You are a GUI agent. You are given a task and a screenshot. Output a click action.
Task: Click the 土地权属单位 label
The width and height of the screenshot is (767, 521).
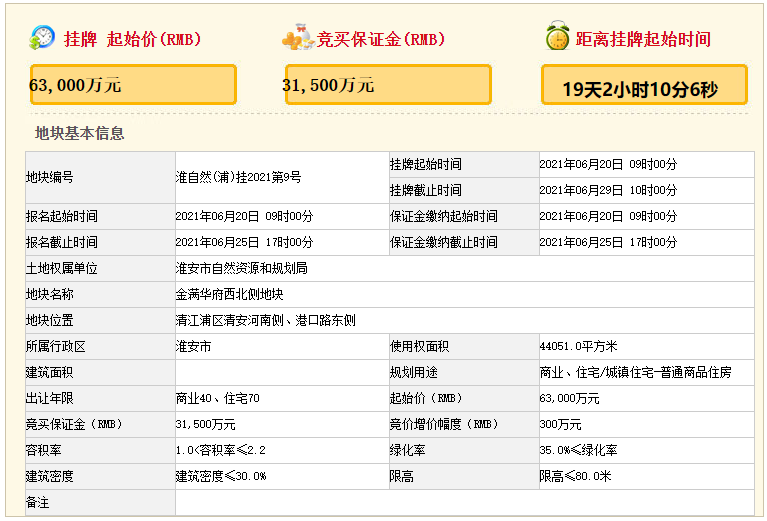[x=62, y=268]
